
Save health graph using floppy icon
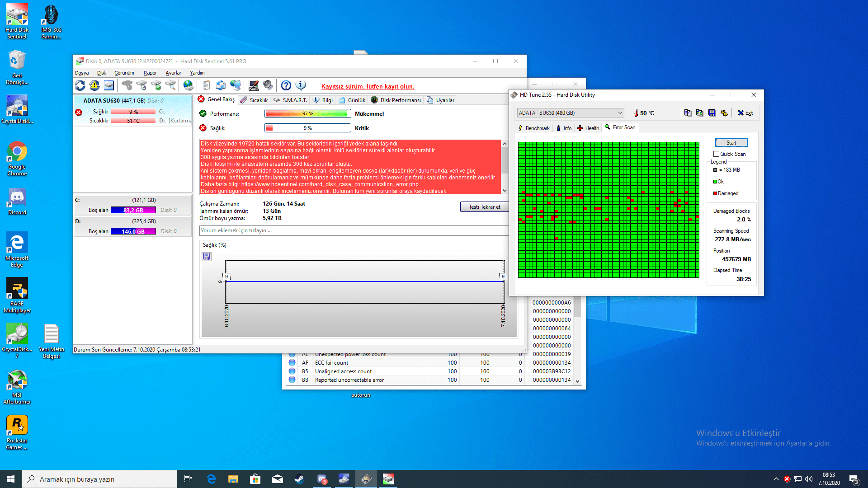[x=207, y=257]
